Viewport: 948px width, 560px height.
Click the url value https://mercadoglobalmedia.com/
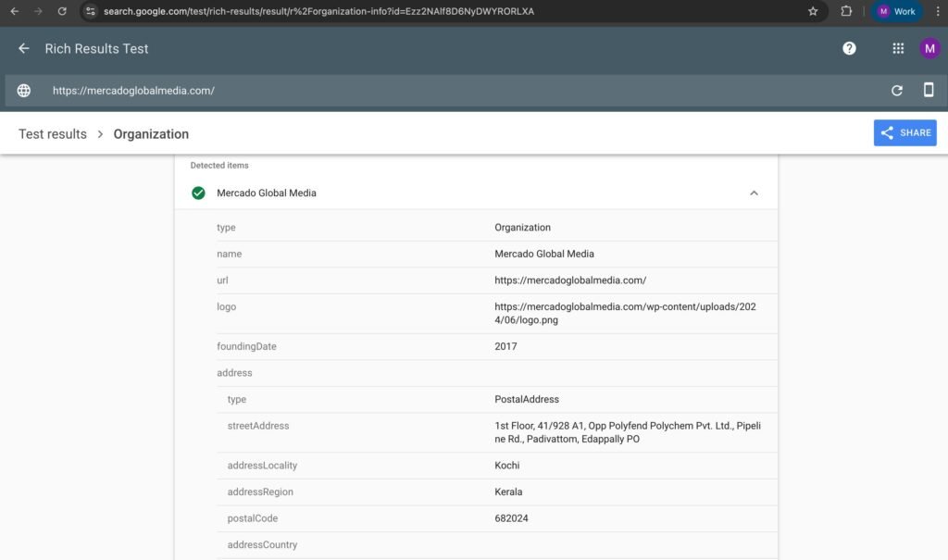click(x=570, y=280)
